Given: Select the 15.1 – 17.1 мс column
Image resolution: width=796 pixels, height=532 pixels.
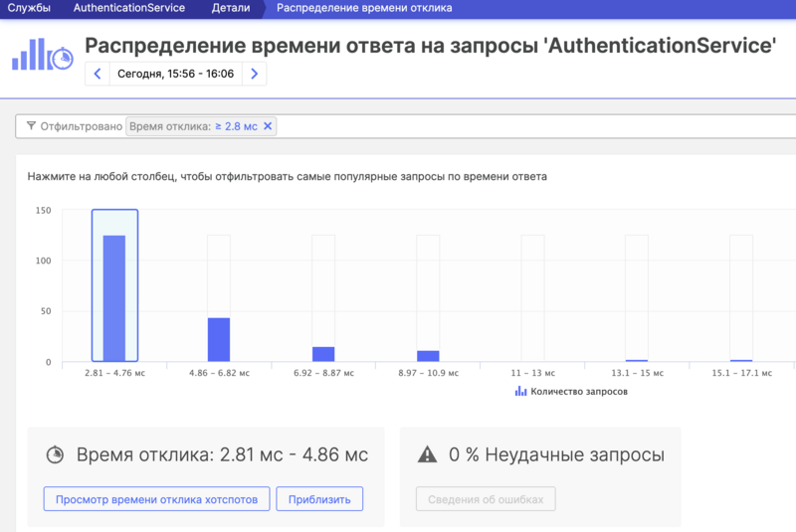Looking at the screenshot, I should (x=741, y=298).
